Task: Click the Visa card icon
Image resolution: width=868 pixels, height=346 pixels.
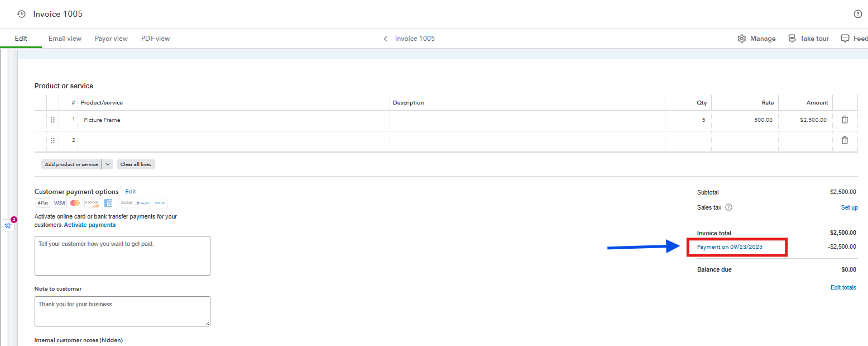Action: click(x=59, y=203)
